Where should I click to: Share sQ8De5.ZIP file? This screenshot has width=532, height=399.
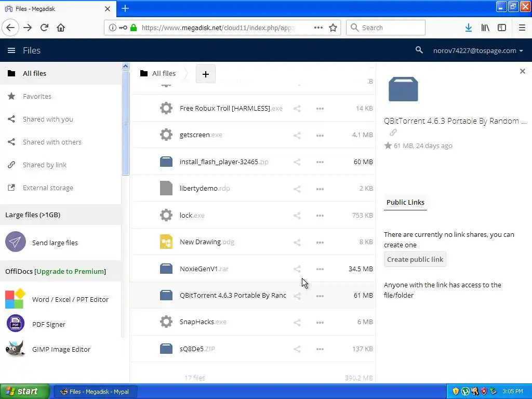[297, 349]
